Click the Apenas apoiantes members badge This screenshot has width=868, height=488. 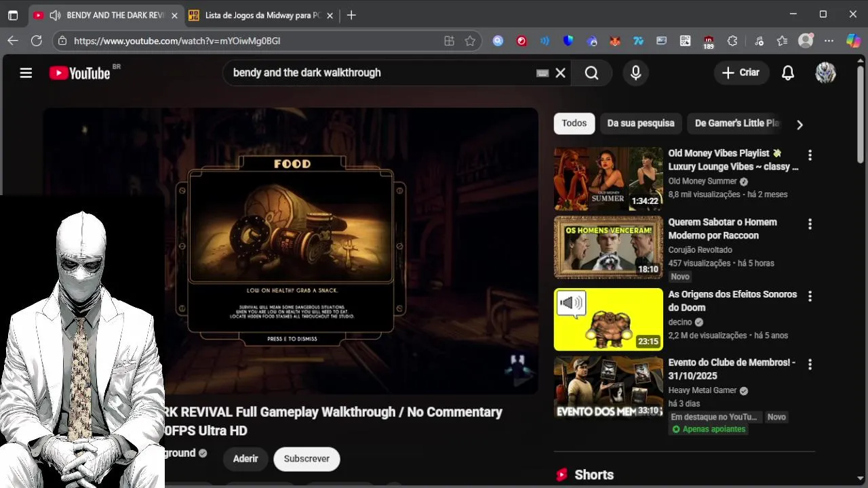click(708, 430)
